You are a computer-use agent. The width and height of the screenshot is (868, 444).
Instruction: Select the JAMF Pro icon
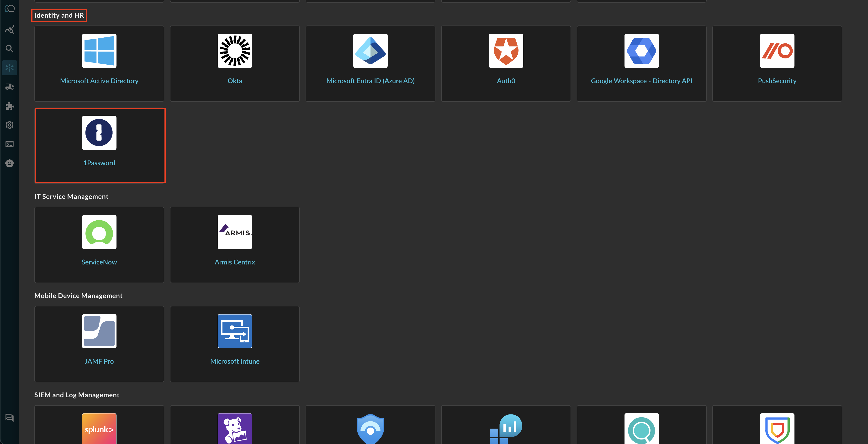tap(99, 331)
